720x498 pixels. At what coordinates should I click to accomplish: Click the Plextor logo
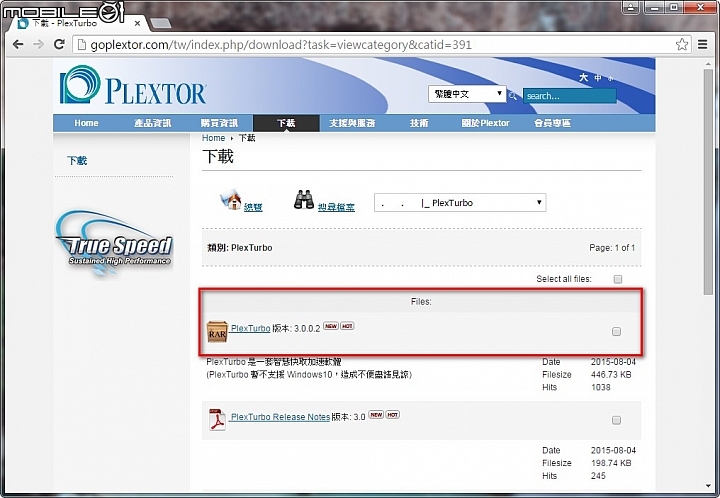tap(133, 85)
